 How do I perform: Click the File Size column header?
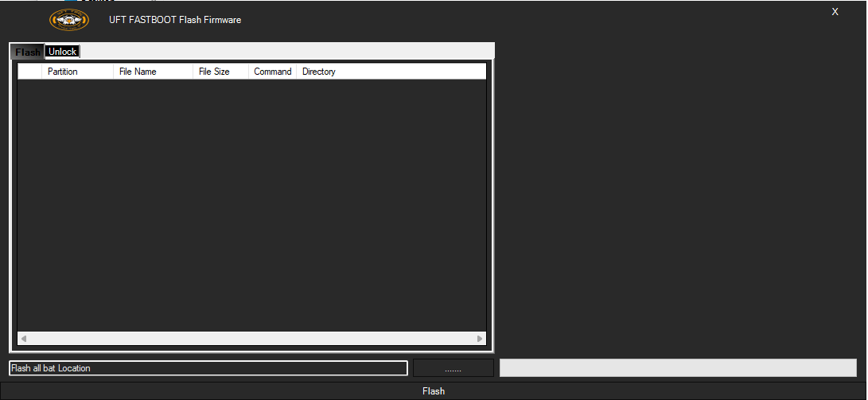(220, 72)
